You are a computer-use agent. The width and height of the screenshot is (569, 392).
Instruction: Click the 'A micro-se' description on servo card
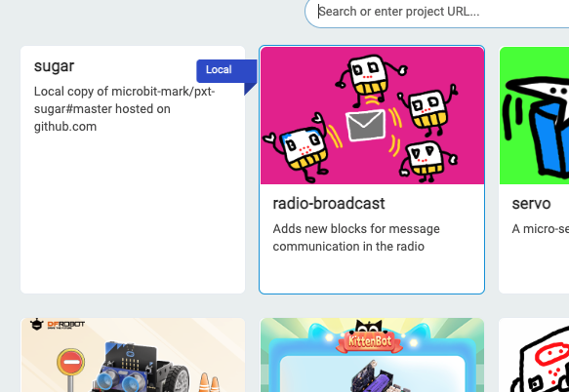(540, 229)
